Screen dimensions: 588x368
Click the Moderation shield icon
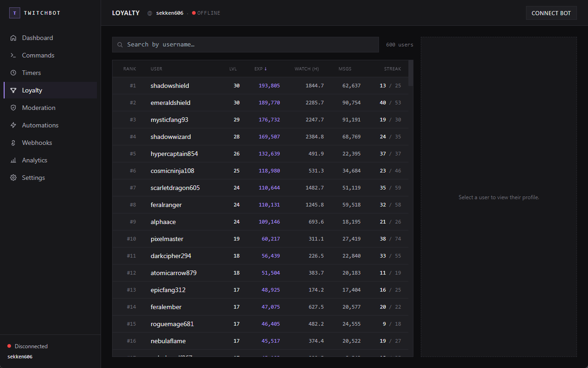[x=13, y=108]
